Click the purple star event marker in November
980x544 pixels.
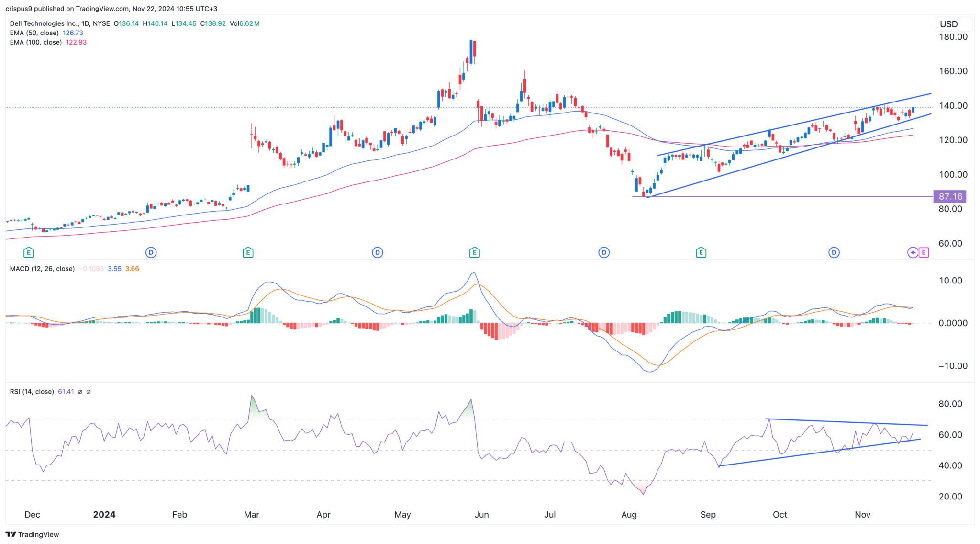[913, 252]
